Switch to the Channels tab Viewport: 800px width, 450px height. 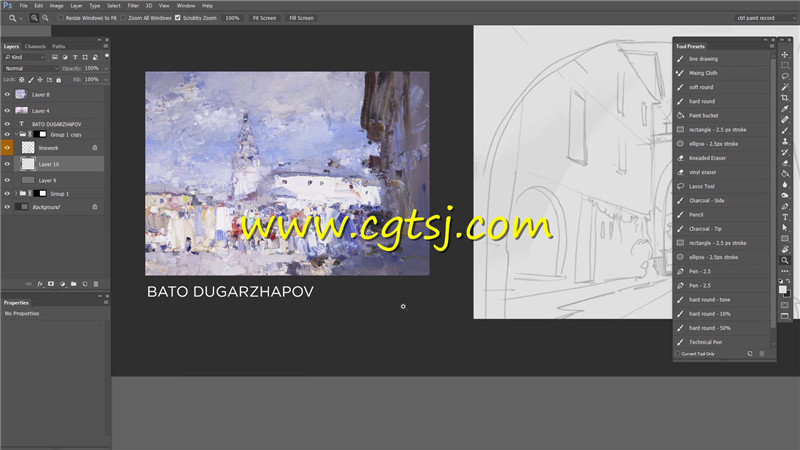tap(35, 46)
